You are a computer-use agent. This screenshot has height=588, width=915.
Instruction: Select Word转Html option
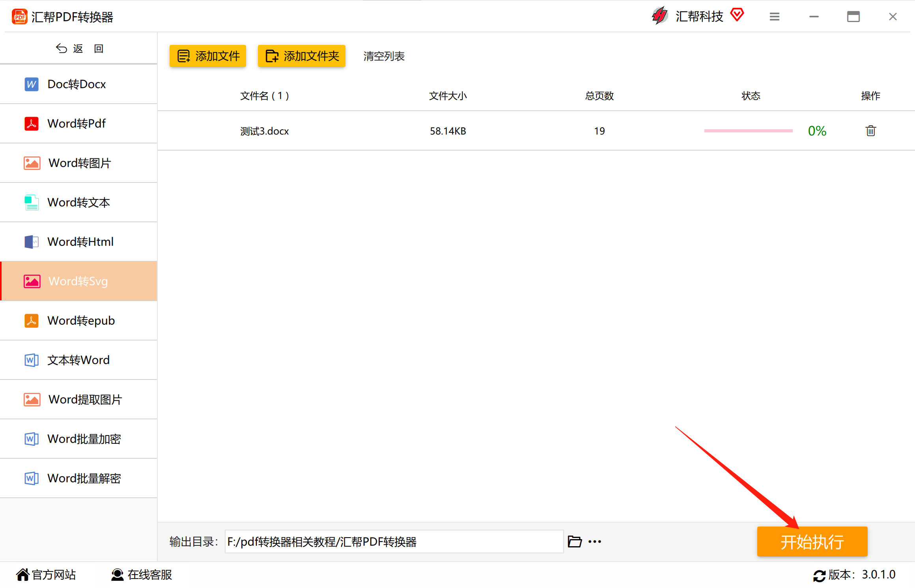78,242
